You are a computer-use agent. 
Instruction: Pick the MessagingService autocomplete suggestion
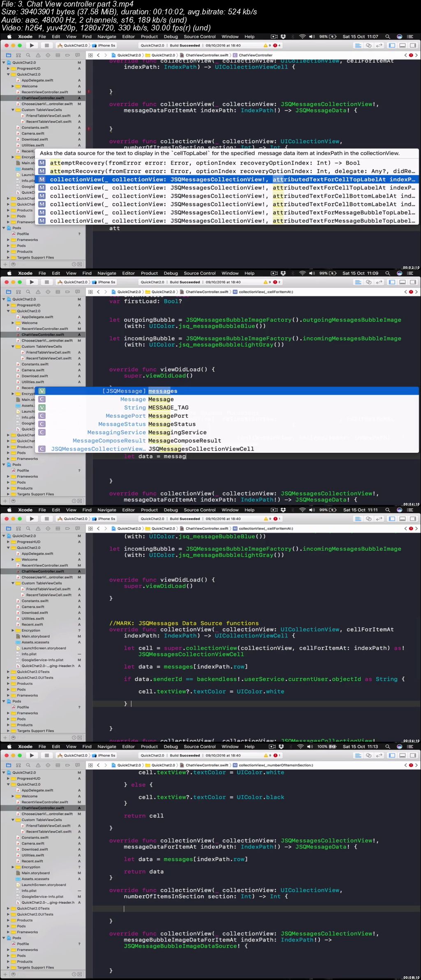(x=227, y=432)
